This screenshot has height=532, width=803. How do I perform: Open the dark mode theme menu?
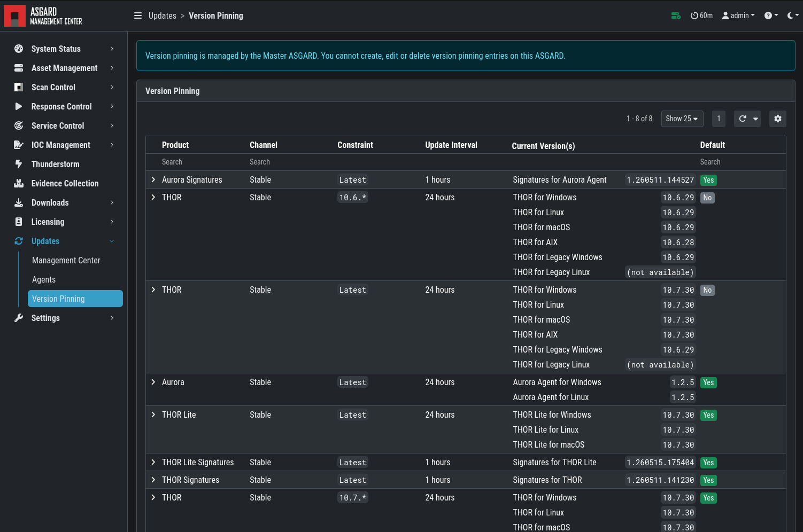point(793,15)
